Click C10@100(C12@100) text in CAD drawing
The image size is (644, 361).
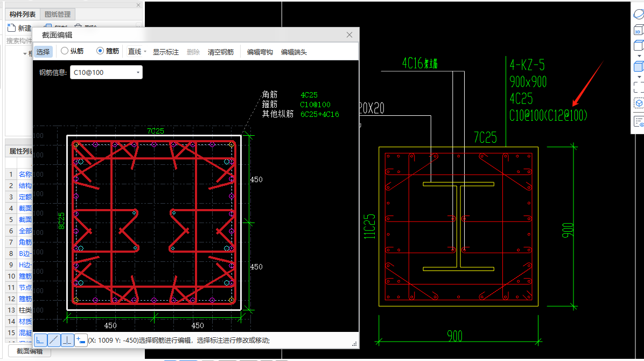click(x=548, y=115)
